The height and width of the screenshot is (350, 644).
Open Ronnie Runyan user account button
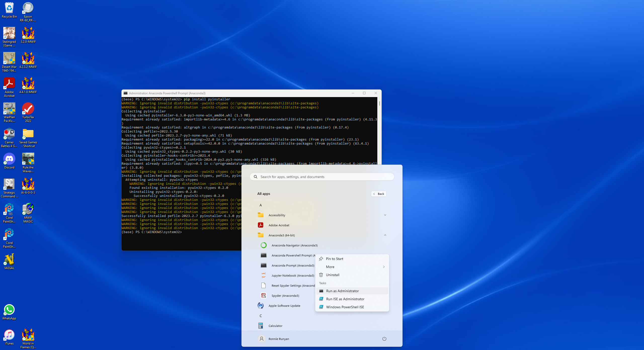point(273,339)
